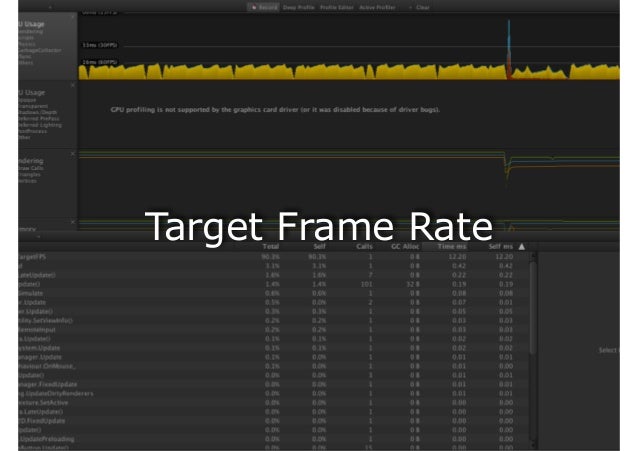
Task: Select the Texture.SetActive row
Action: [273, 403]
